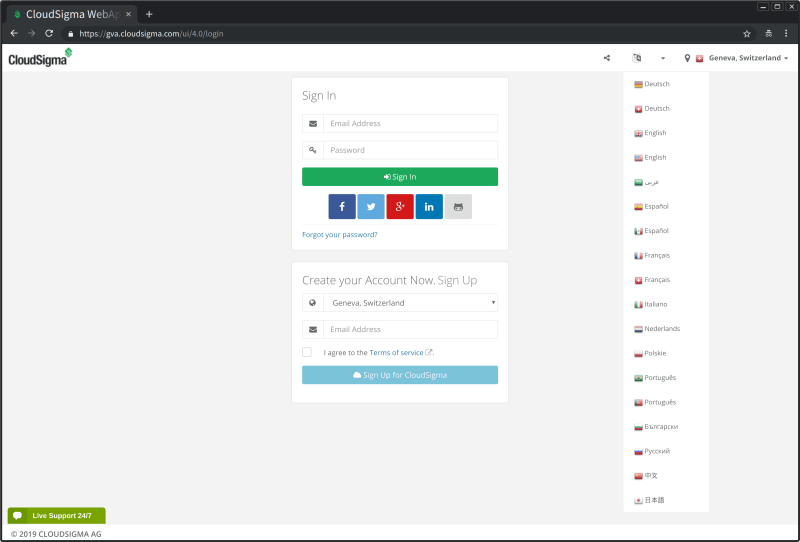Sign in with Twitter icon
The width and height of the screenshot is (800, 542).
[371, 207]
